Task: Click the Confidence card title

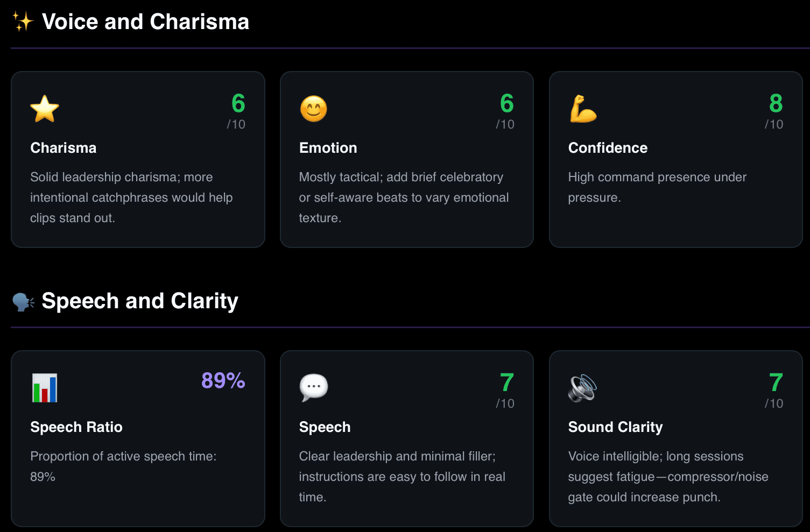Action: coord(608,148)
